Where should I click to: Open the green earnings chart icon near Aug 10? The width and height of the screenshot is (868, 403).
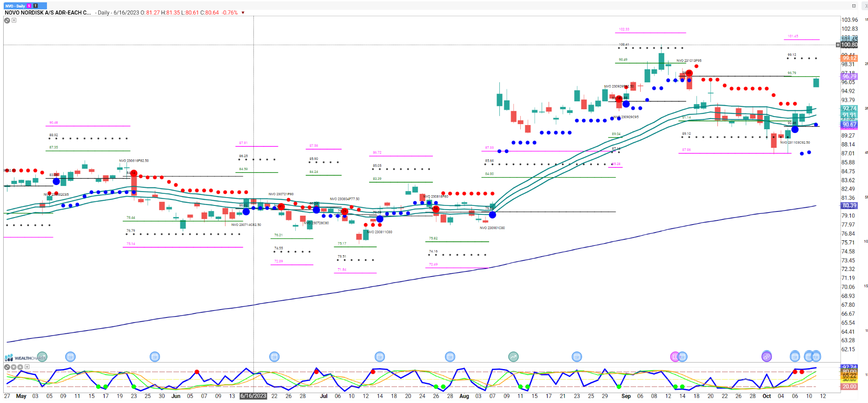pos(513,357)
